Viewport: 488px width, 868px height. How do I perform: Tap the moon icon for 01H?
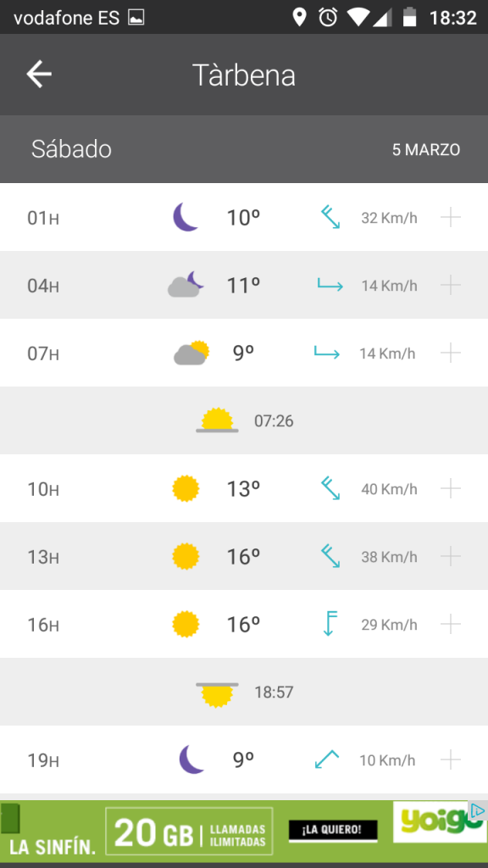[186, 217]
